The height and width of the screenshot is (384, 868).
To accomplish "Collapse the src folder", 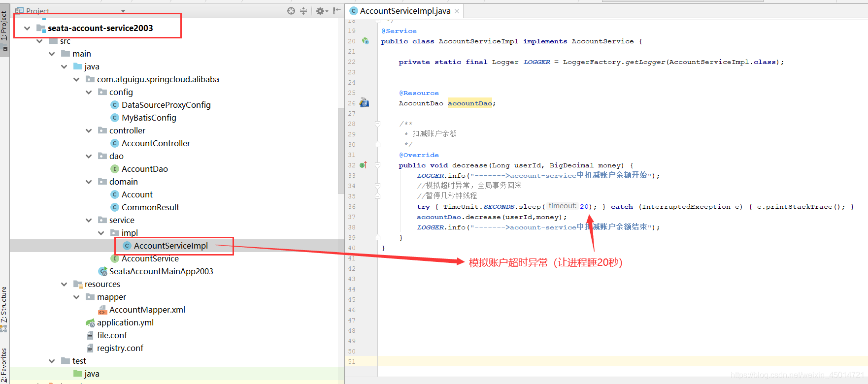I will pos(39,41).
